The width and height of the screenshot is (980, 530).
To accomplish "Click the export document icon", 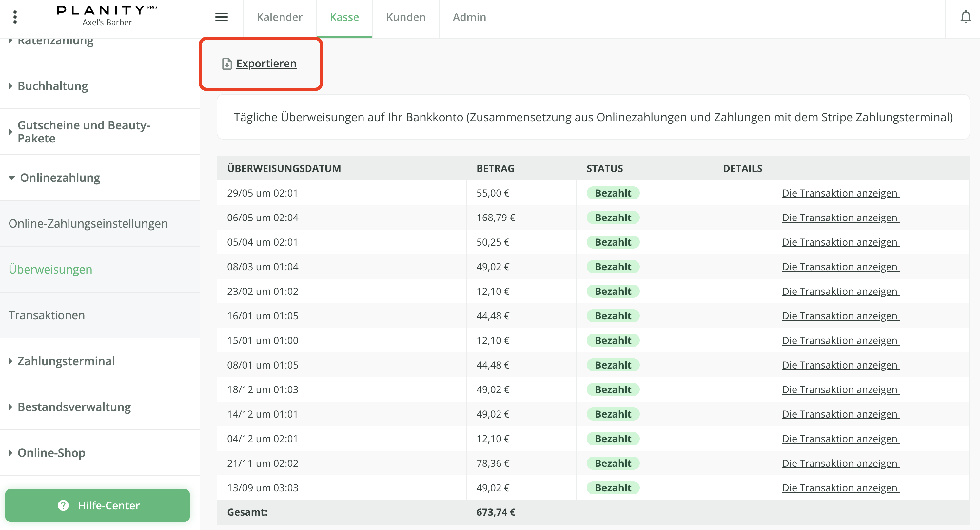I will [227, 64].
